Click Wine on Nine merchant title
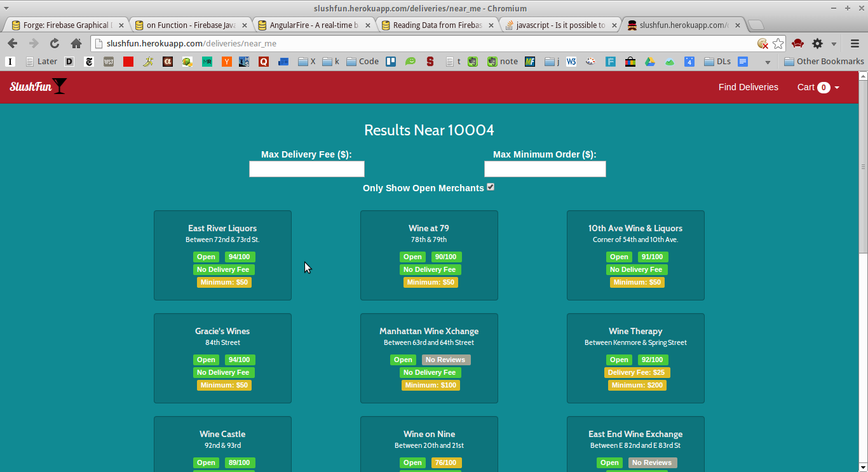Viewport: 868px width, 472px height. click(x=429, y=434)
